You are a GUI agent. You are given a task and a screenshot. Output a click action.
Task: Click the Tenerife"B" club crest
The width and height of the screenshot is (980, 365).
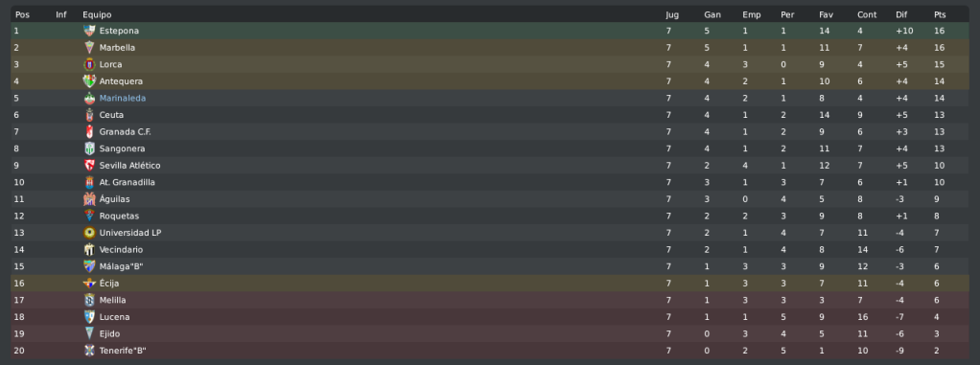click(89, 351)
